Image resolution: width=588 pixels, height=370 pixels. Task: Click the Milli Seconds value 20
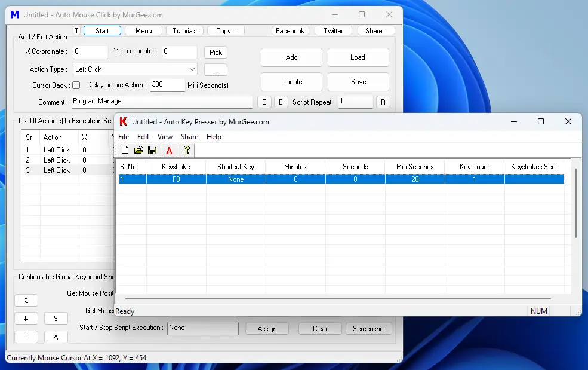415,179
